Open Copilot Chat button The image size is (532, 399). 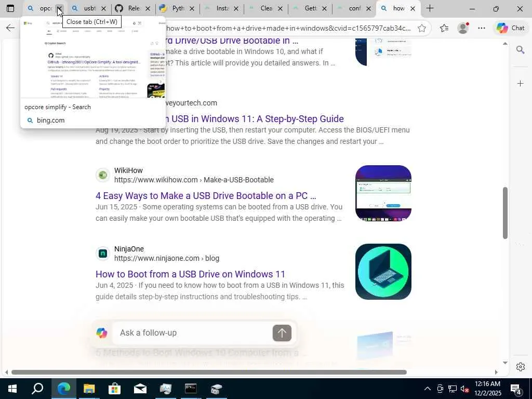[511, 28]
